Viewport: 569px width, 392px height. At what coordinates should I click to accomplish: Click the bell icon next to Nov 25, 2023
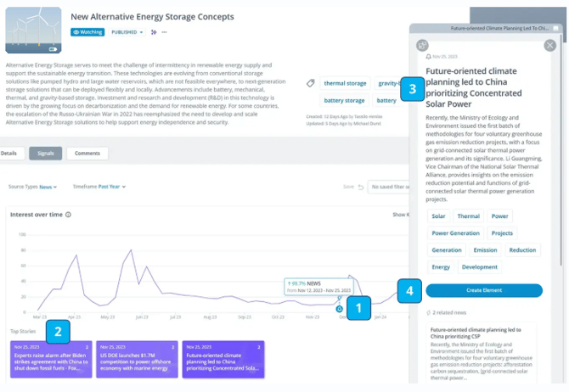429,57
